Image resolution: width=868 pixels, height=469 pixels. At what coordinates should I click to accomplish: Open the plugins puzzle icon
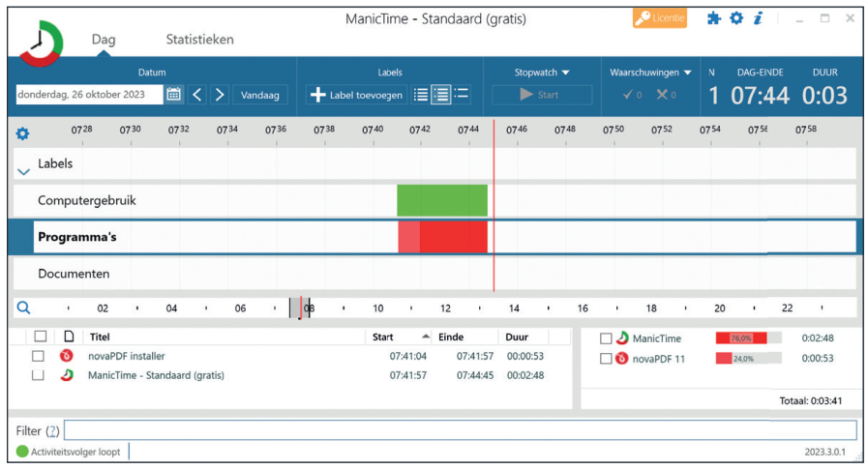714,18
